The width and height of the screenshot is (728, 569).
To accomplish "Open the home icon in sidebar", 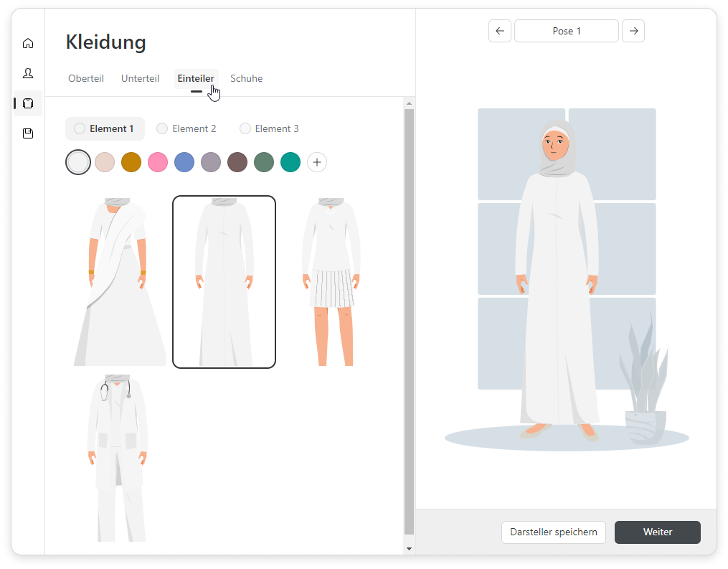I will tap(28, 43).
